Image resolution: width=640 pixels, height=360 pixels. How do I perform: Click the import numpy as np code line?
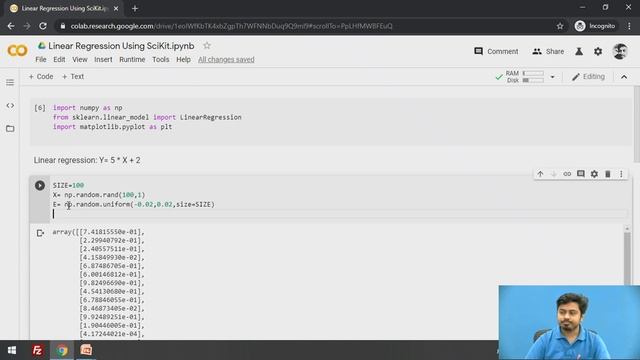pyautogui.click(x=87, y=108)
